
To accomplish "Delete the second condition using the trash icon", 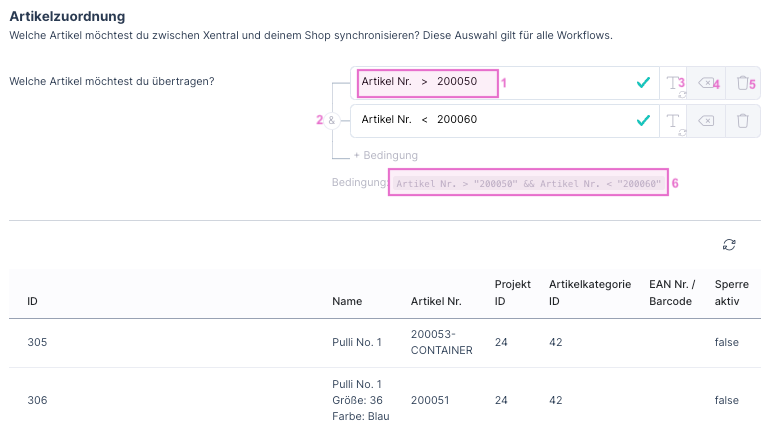I will click(742, 121).
